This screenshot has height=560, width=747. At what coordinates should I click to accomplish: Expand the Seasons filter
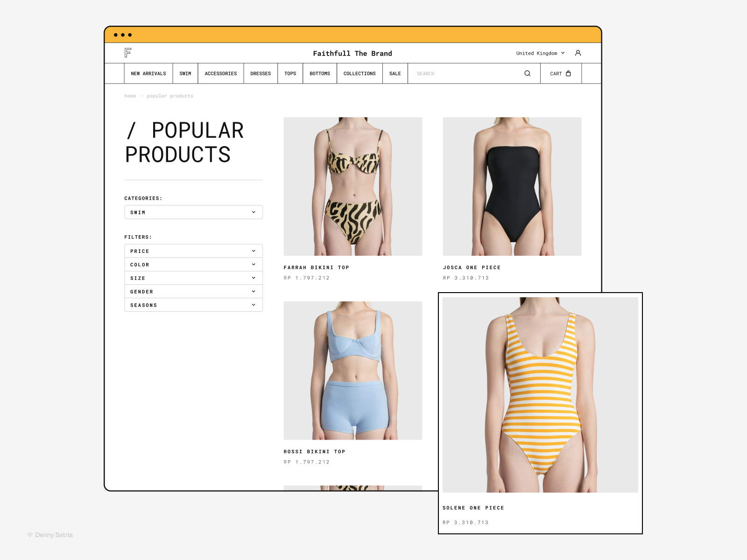[193, 305]
